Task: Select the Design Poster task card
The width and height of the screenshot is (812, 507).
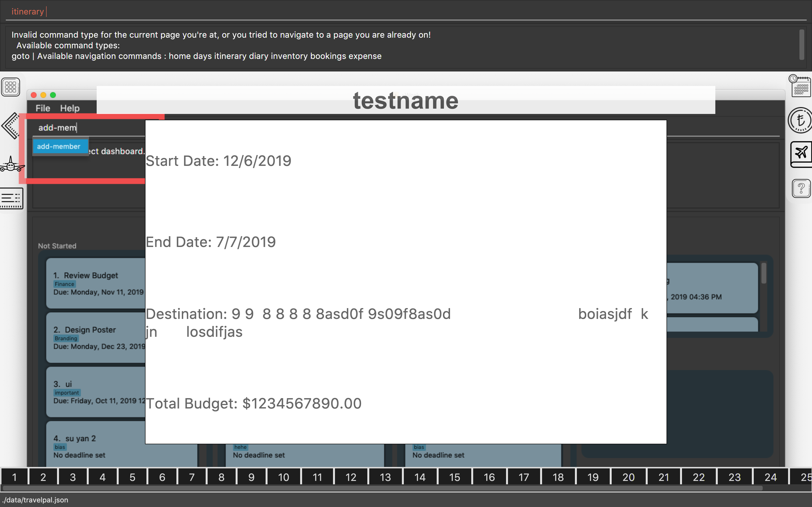Action: (x=96, y=337)
